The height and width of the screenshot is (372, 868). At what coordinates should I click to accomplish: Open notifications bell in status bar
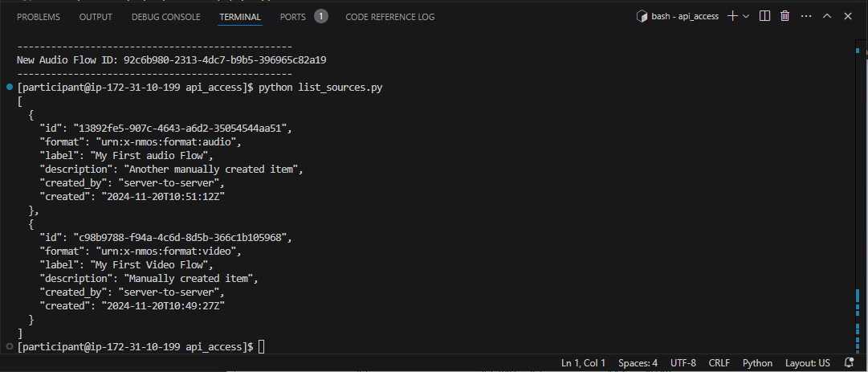[849, 363]
